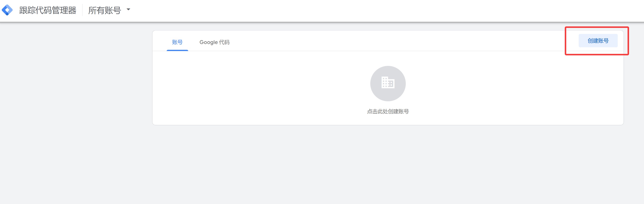The height and width of the screenshot is (204, 644).
Task: Click the blue underline beneath 账号 tab
Action: click(177, 50)
